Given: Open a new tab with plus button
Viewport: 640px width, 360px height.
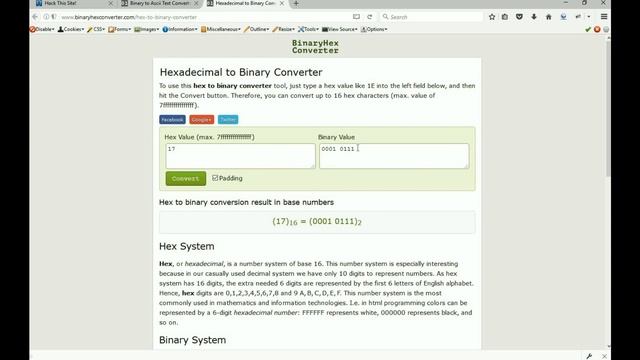Looking at the screenshot, I should coord(296,3).
